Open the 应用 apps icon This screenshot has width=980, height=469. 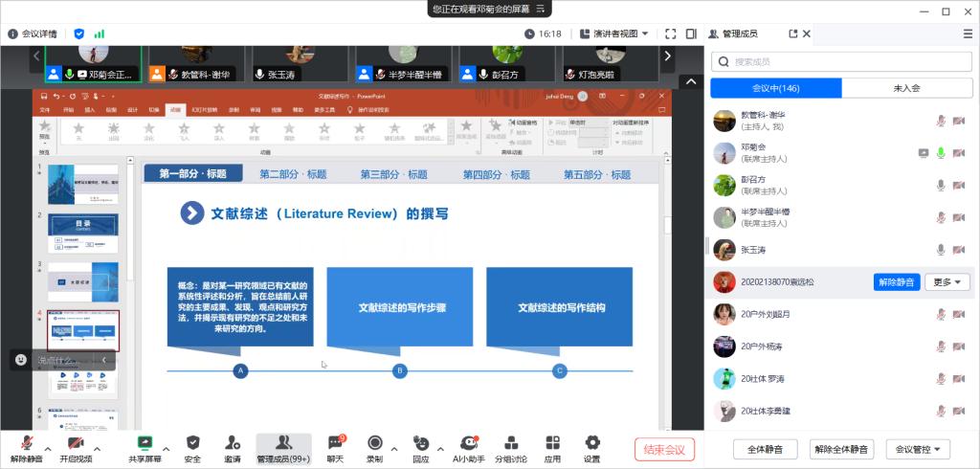point(552,443)
